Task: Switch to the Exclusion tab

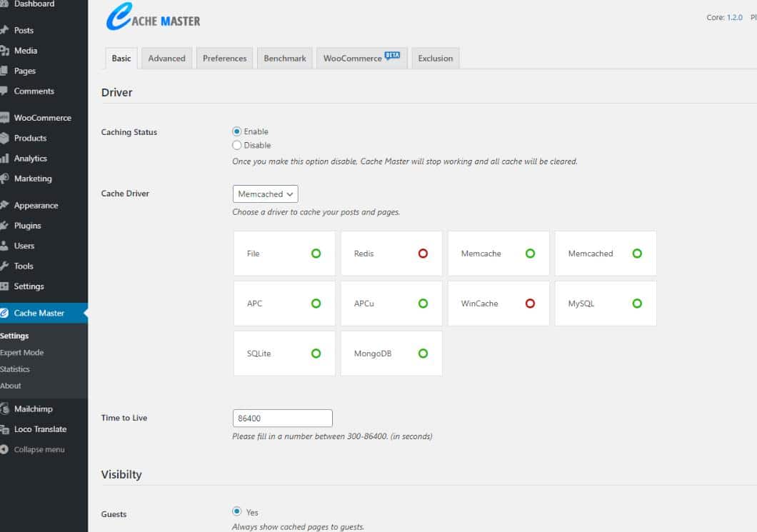Action: coord(436,59)
